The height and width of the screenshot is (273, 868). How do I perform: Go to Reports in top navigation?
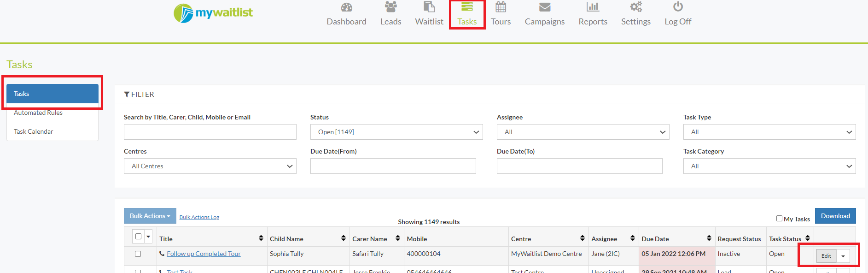[593, 22]
